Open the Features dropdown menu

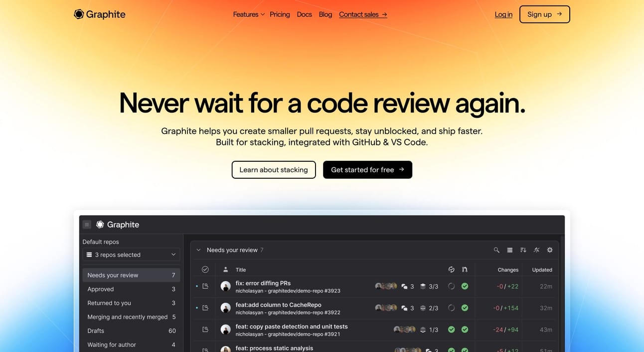click(x=249, y=14)
